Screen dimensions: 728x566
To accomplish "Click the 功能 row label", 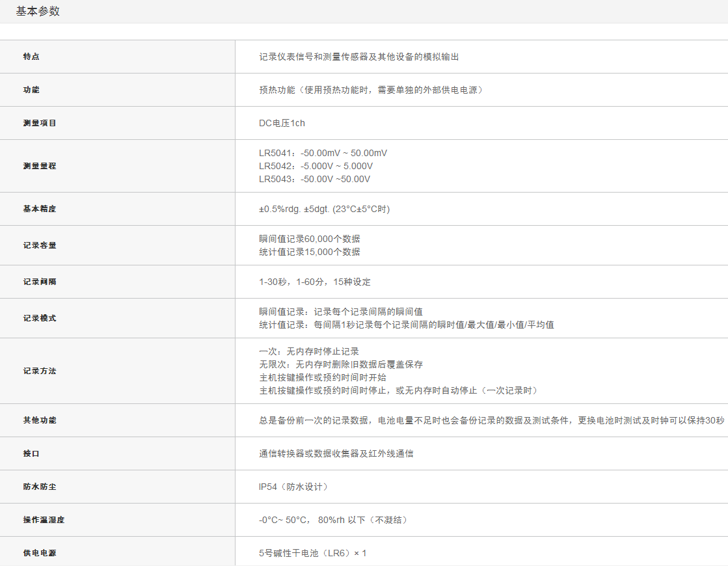I will point(31,90).
